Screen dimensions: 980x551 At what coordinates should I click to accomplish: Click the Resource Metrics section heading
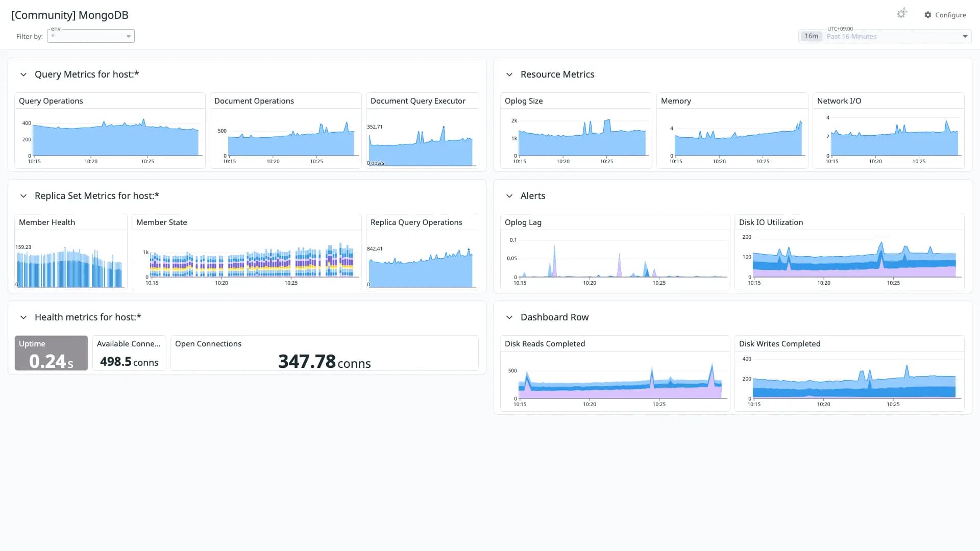[x=557, y=74]
